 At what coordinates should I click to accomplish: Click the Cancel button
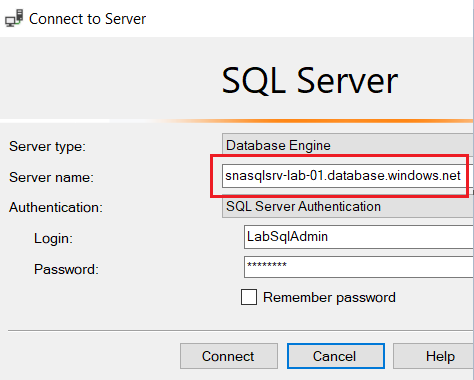tap(336, 356)
